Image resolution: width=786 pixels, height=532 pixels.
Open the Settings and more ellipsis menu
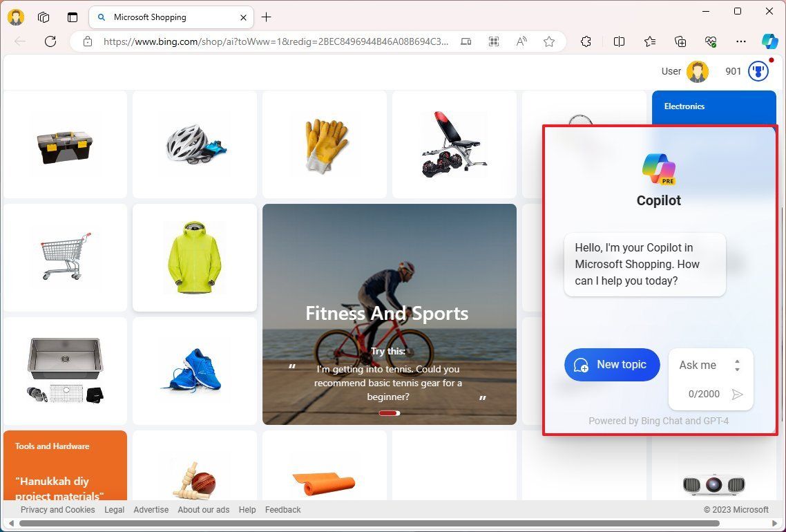[742, 41]
